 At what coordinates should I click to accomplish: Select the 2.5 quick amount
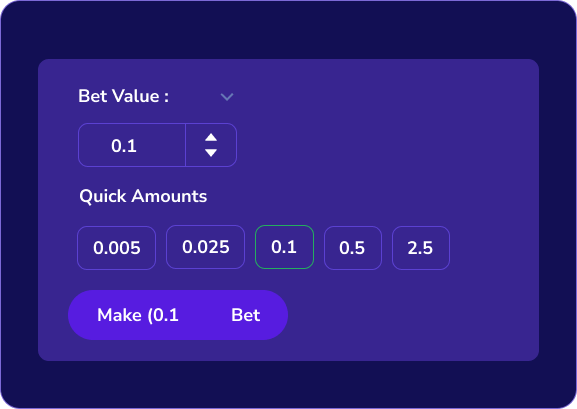point(421,248)
